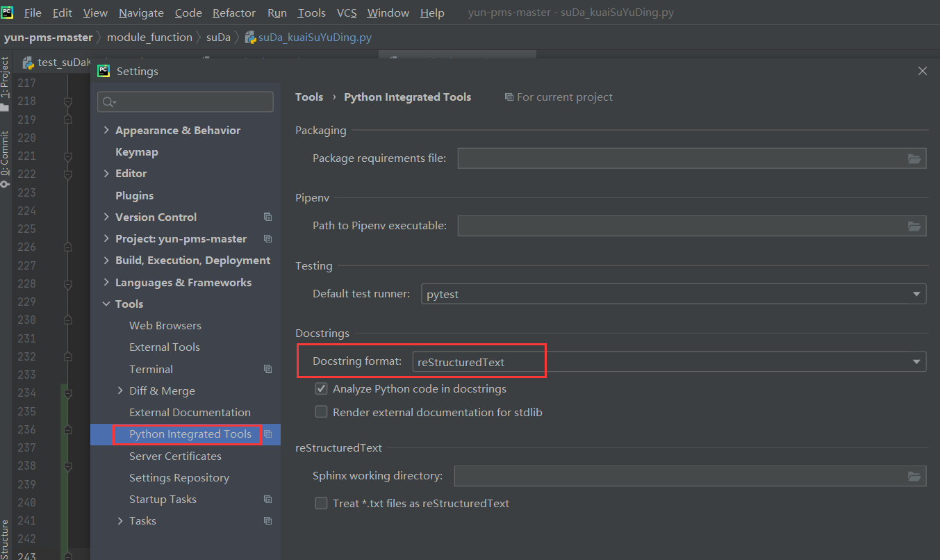940x560 pixels.
Task: Click project-level copy icon beside Version Control
Action: (267, 217)
